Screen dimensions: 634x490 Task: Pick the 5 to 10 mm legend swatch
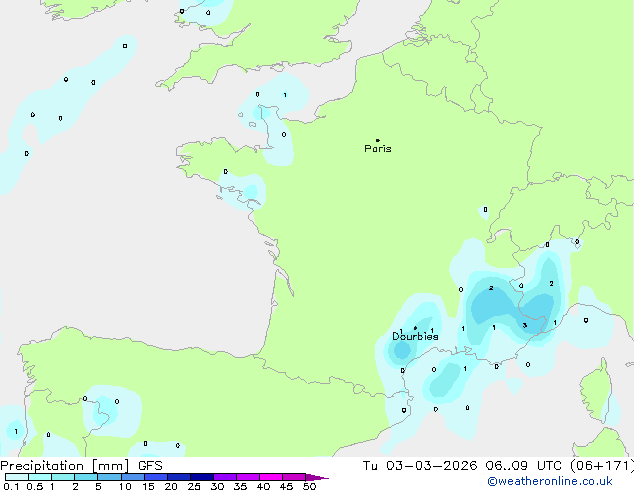[x=109, y=477]
